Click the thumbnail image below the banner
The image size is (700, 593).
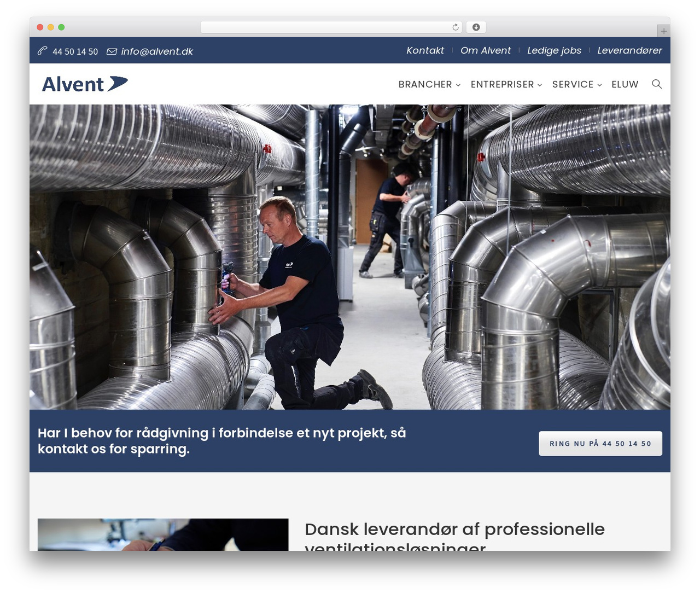[x=163, y=534]
